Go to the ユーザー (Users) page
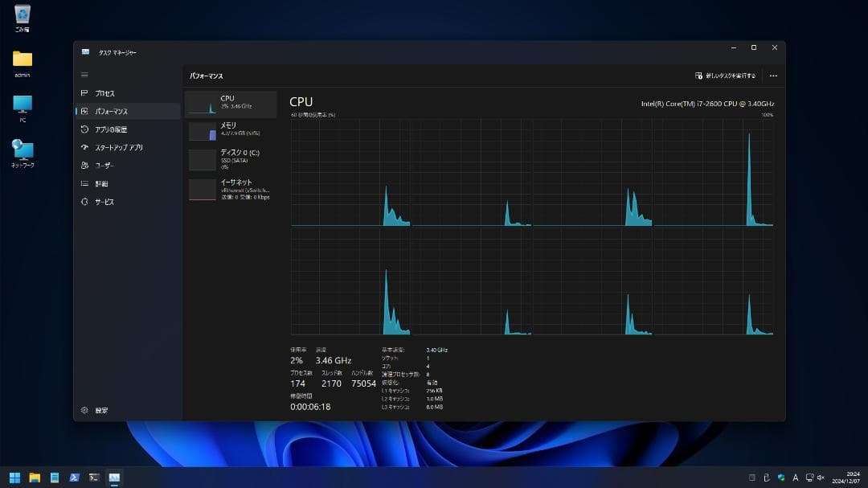The image size is (868, 488). pos(104,166)
